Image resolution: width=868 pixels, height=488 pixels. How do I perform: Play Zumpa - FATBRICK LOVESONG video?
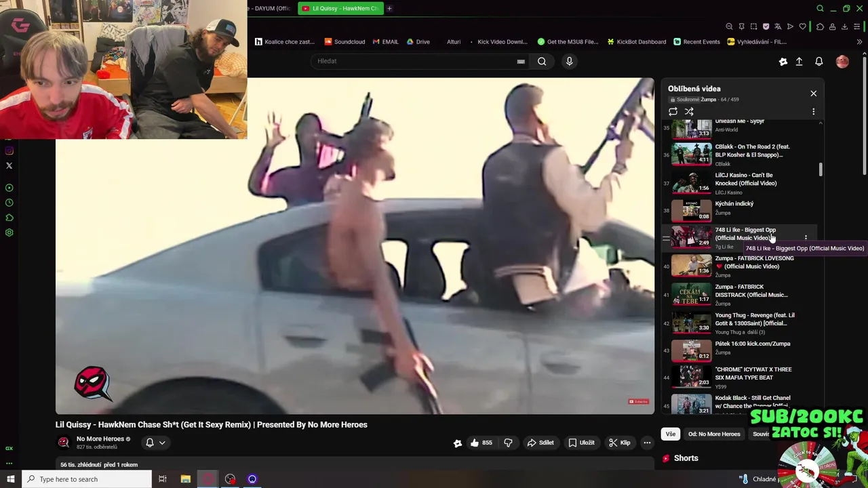(739, 266)
